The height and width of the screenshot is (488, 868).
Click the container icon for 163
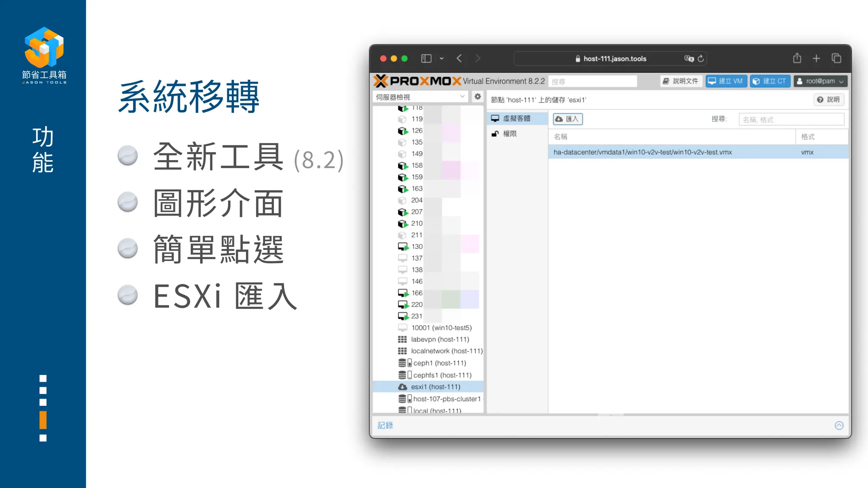click(403, 189)
